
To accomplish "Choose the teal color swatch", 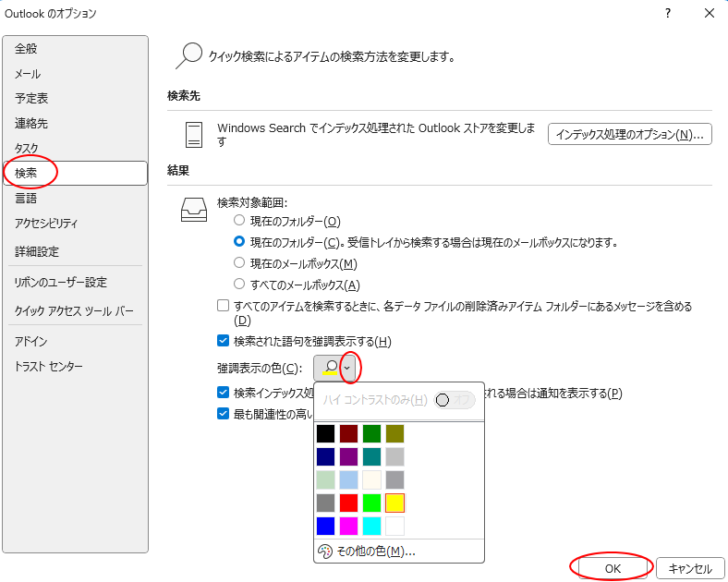I will coord(372,457).
